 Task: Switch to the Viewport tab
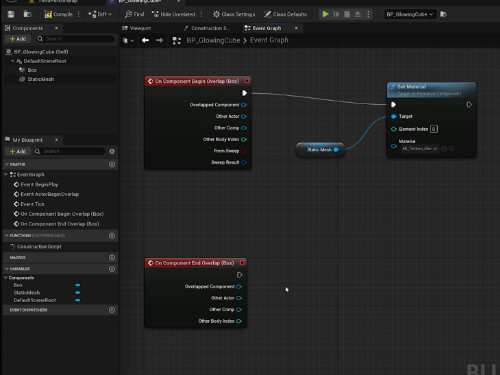(x=137, y=28)
